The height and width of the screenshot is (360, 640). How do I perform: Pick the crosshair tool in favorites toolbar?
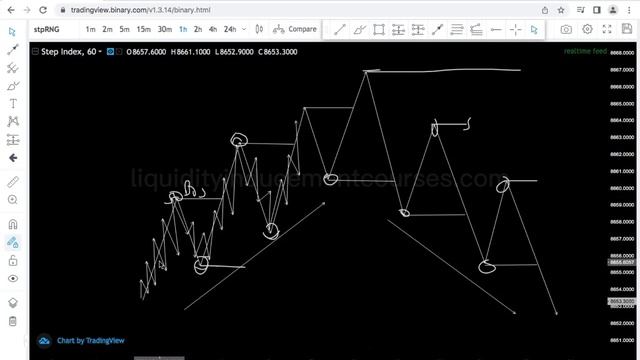[516, 29]
